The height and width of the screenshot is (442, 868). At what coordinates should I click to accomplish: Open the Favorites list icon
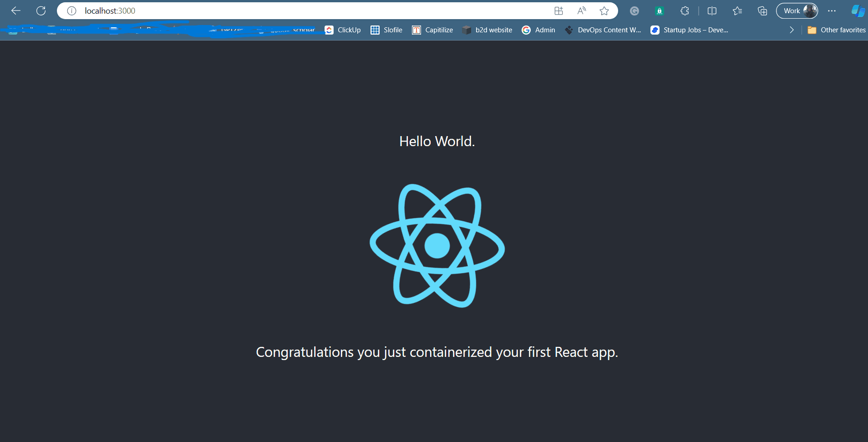(x=737, y=11)
